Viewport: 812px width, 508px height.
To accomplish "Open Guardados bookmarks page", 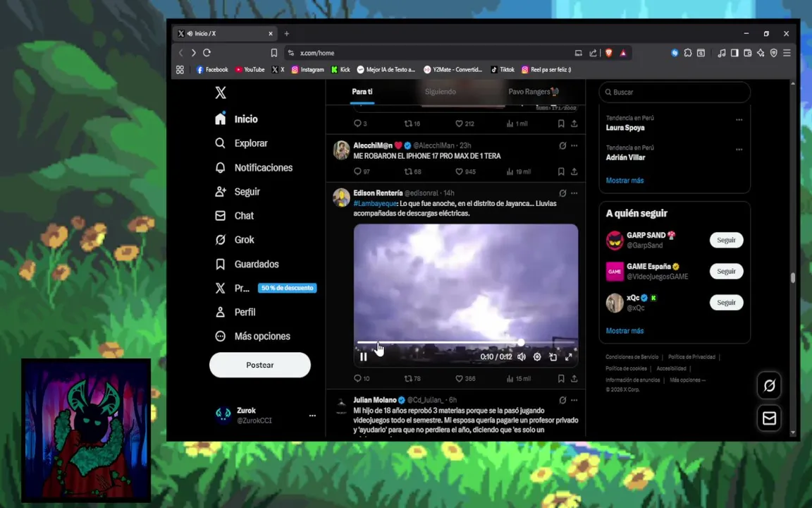I will pos(247,265).
